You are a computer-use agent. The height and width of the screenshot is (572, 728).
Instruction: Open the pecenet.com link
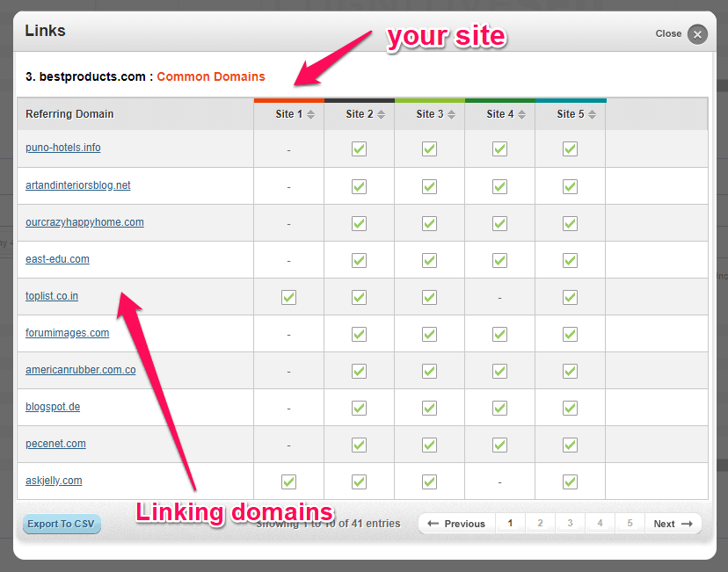55,444
